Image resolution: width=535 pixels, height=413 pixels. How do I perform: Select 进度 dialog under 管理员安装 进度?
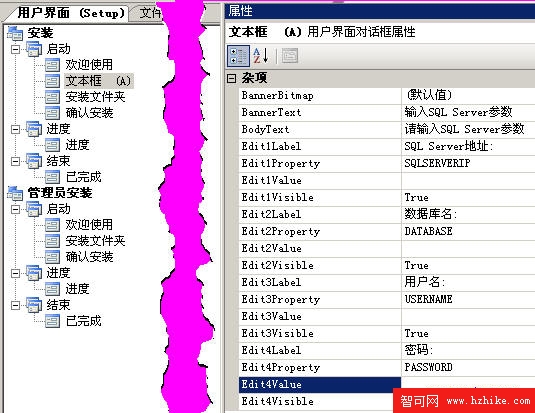point(77,289)
